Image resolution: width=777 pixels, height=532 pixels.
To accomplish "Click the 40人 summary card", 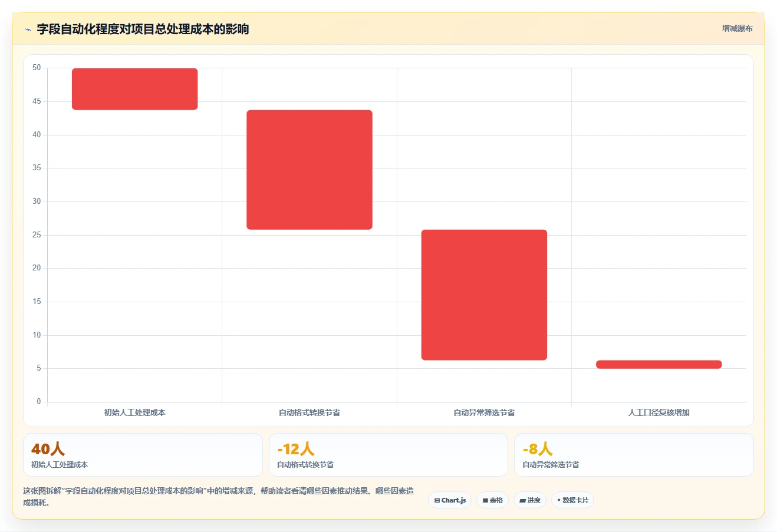I will (143, 455).
